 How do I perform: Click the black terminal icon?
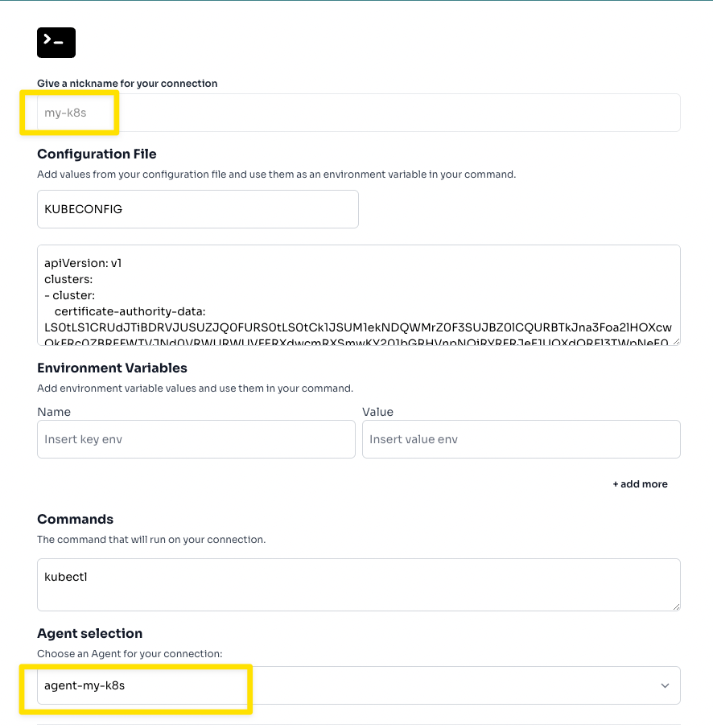(x=56, y=43)
